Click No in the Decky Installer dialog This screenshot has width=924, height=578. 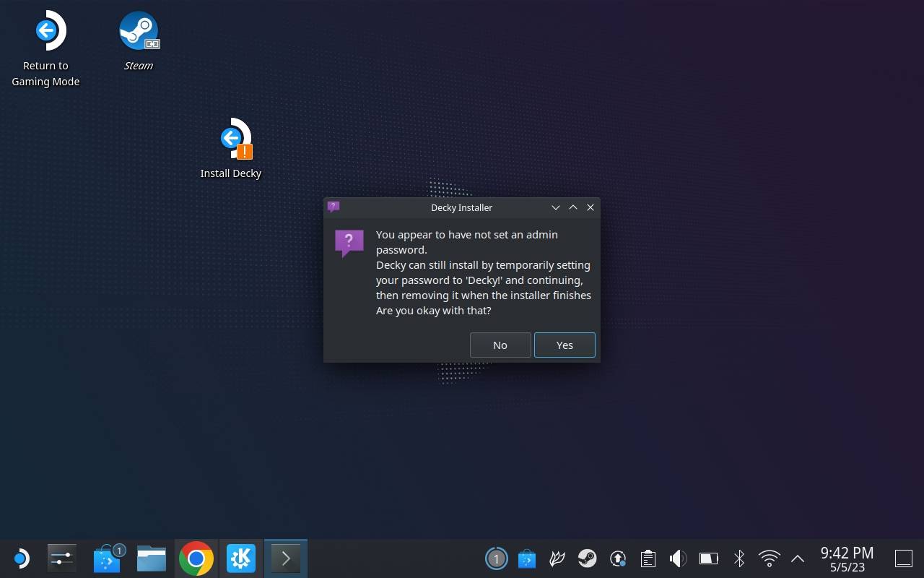click(500, 345)
